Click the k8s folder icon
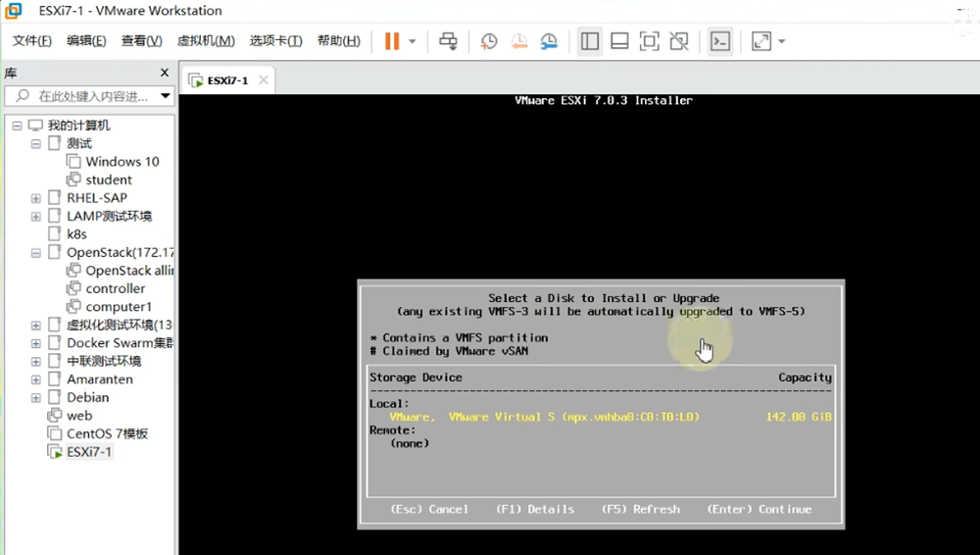Image resolution: width=980 pixels, height=555 pixels. tap(54, 234)
